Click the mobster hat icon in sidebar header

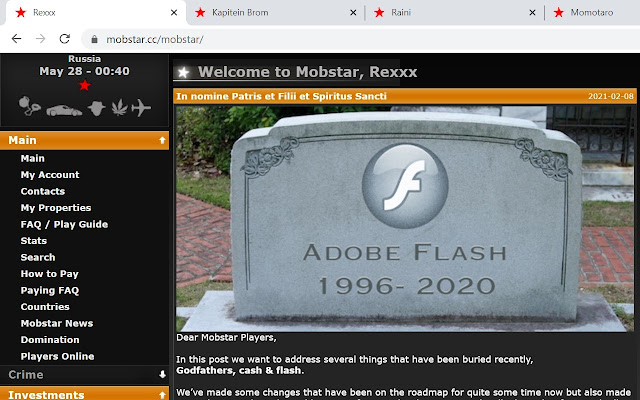click(x=97, y=108)
